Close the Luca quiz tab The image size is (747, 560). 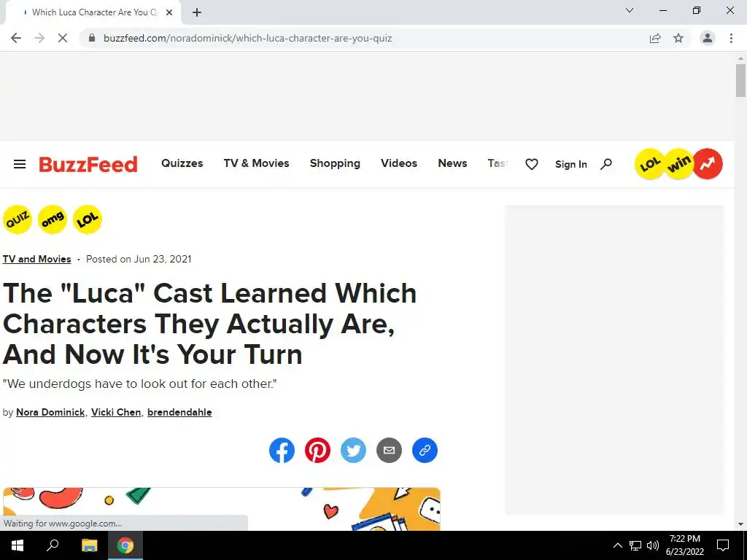pos(169,12)
